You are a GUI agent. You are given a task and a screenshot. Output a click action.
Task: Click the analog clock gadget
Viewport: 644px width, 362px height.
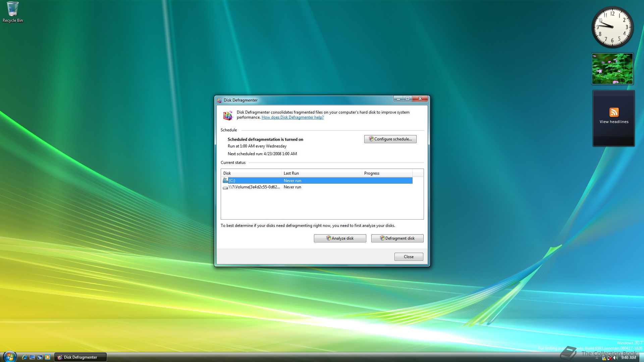click(x=612, y=27)
